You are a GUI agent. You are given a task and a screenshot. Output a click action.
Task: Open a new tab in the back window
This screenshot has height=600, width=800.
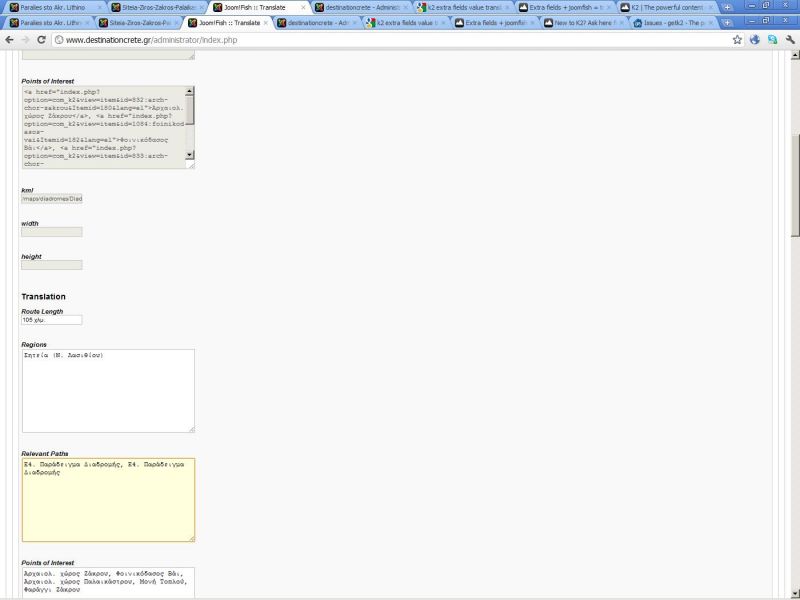(727, 8)
